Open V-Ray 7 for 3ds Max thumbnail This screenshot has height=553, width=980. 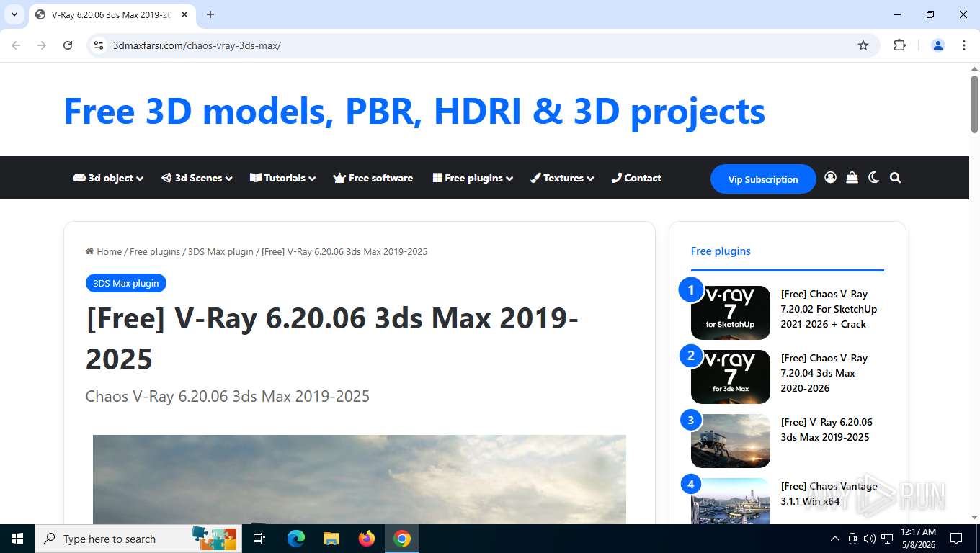pyautogui.click(x=731, y=377)
